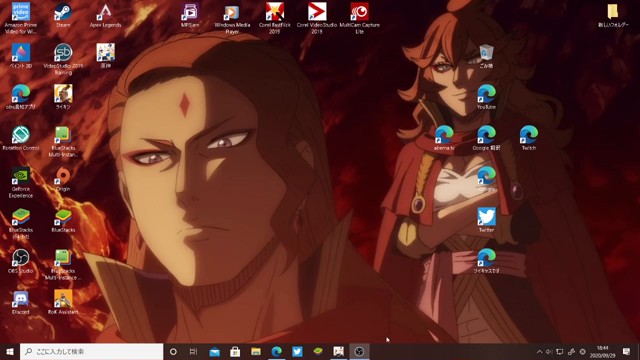Select the obs通知アプリ Edge shortcut

tap(21, 97)
